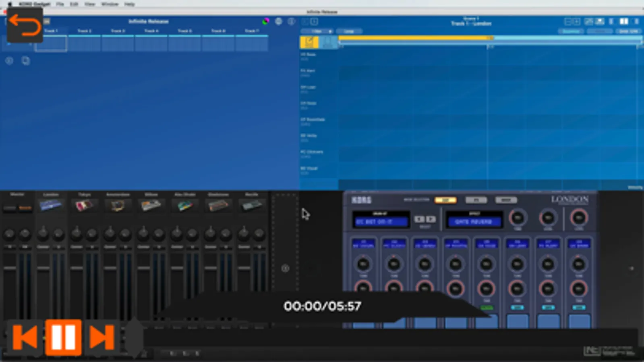Select the highlighted Track 1 scene clip cell
The height and width of the screenshot is (362, 644).
click(51, 44)
